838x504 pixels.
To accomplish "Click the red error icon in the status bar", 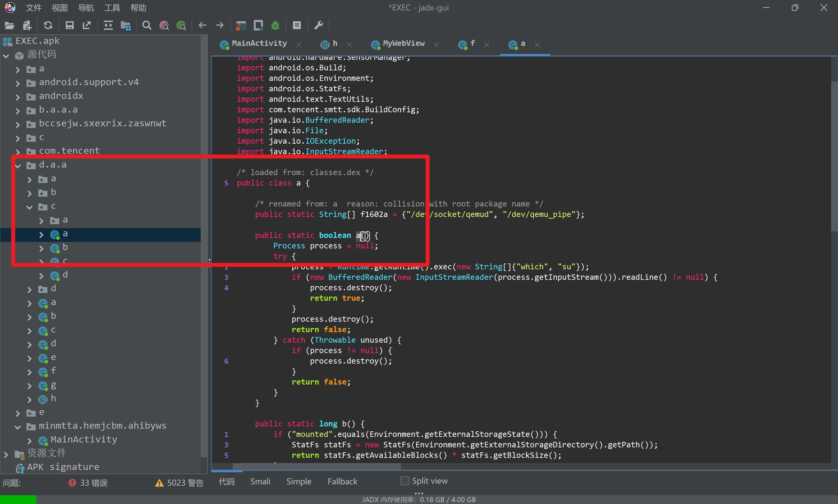I will tap(72, 483).
